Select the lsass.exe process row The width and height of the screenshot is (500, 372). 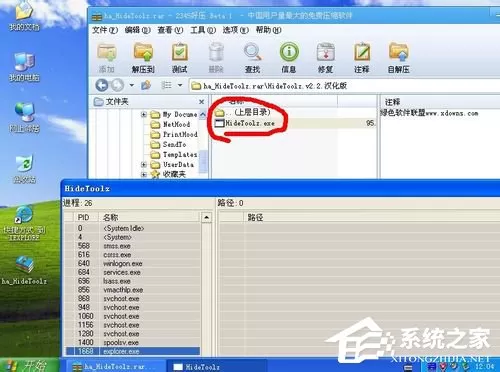[x=133, y=281]
